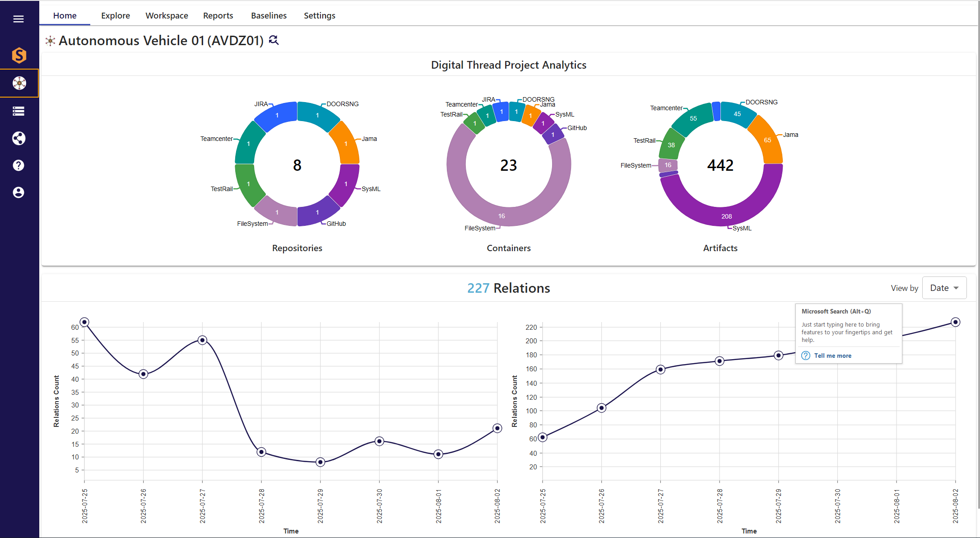This screenshot has height=538, width=980.
Task: Click the orange S logo icon
Action: click(19, 56)
